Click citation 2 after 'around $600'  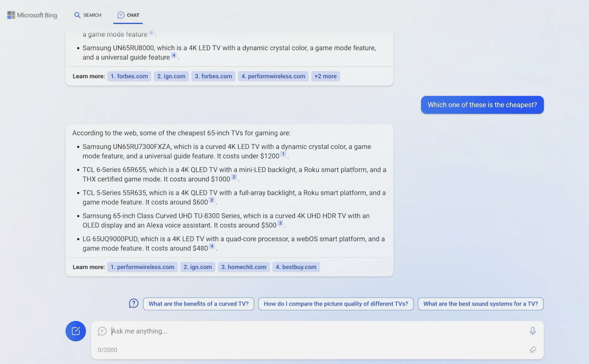pyautogui.click(x=212, y=200)
